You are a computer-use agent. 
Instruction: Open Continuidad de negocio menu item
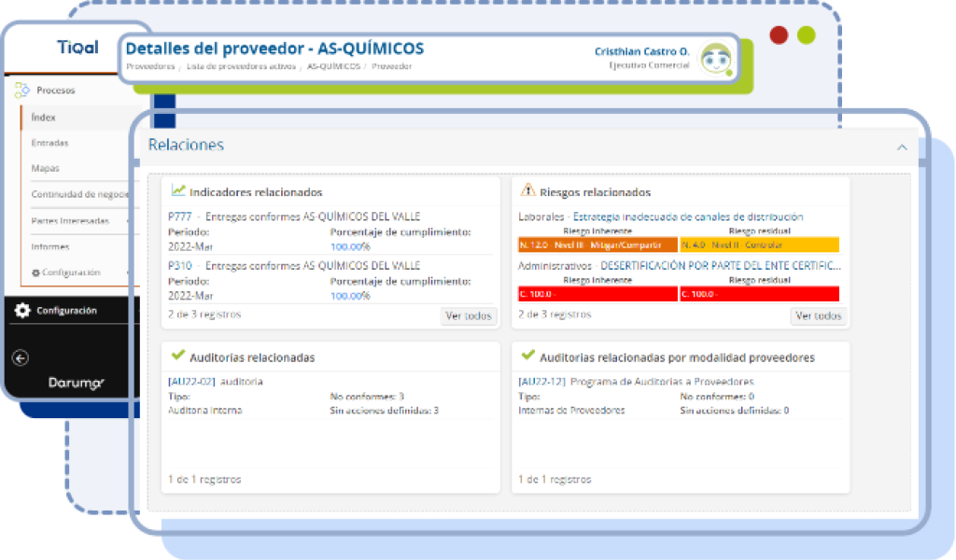point(82,194)
